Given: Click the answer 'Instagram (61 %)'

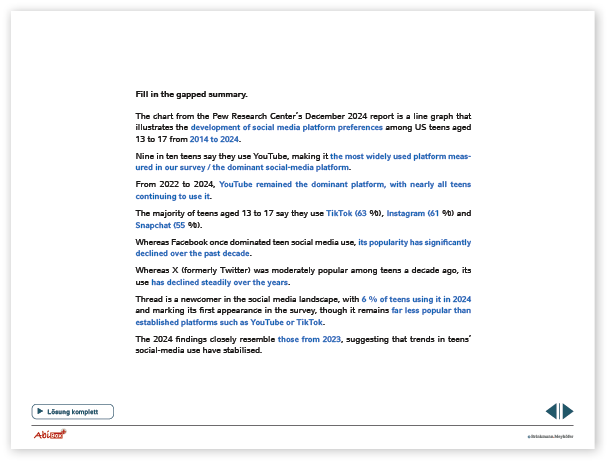Looking at the screenshot, I should (420, 213).
